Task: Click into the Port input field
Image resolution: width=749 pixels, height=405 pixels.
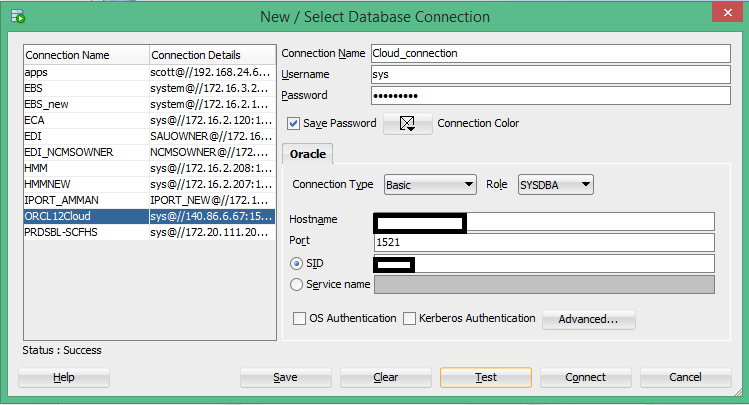Action: coord(543,242)
